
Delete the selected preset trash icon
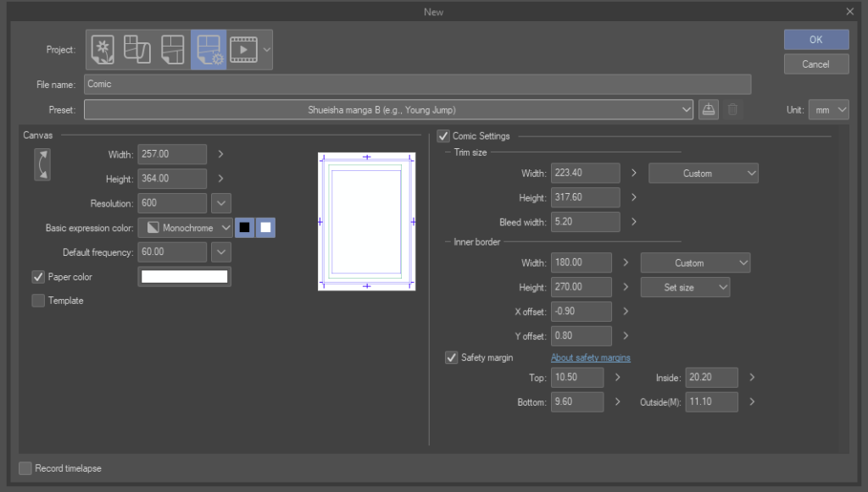click(732, 109)
